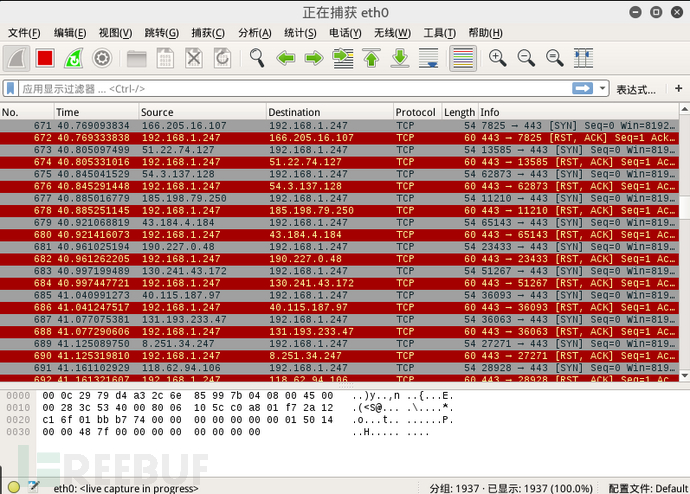Open the 视图(V) menu
690x494 pixels.
115,33
